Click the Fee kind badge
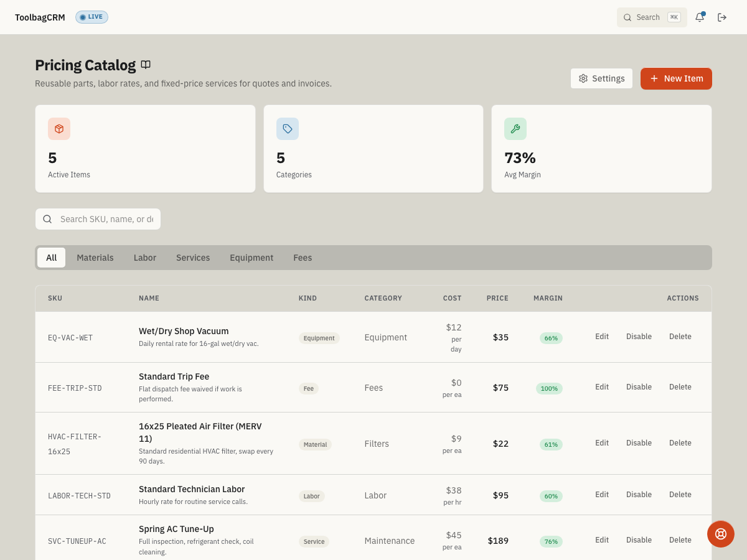 (309, 388)
